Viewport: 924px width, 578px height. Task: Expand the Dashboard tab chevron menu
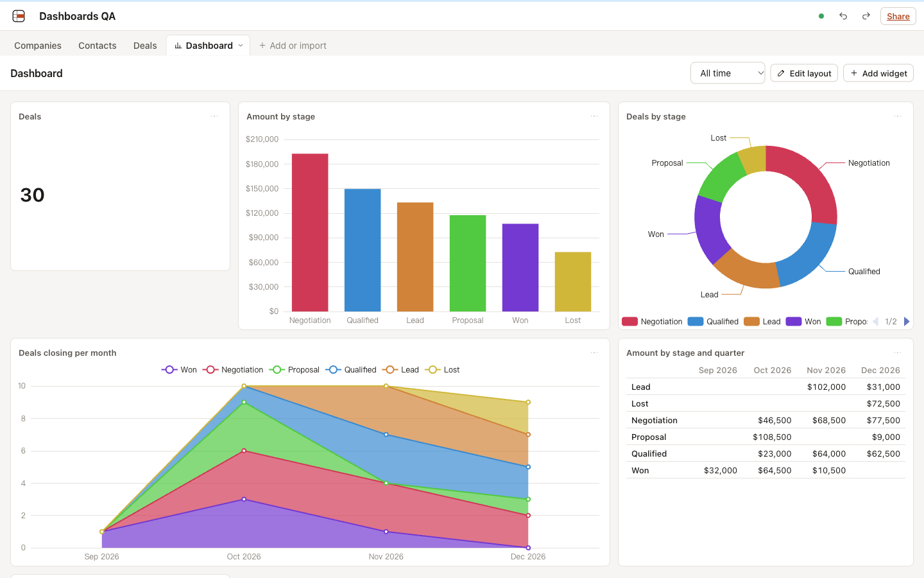241,46
